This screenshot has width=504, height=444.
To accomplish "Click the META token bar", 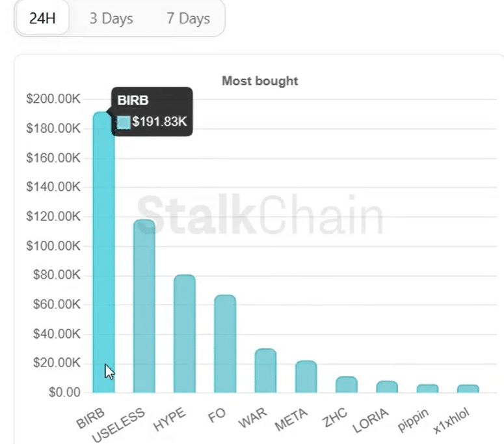I will 306,377.
